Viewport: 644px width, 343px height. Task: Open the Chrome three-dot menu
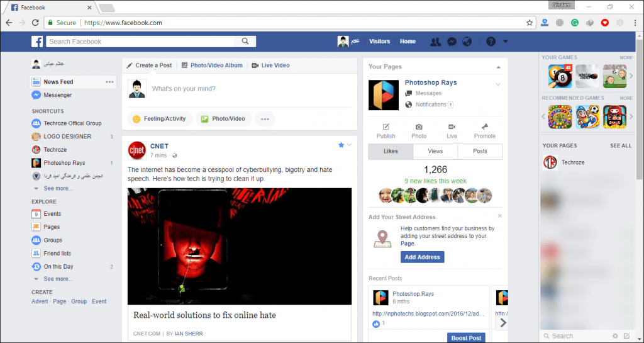coord(635,23)
